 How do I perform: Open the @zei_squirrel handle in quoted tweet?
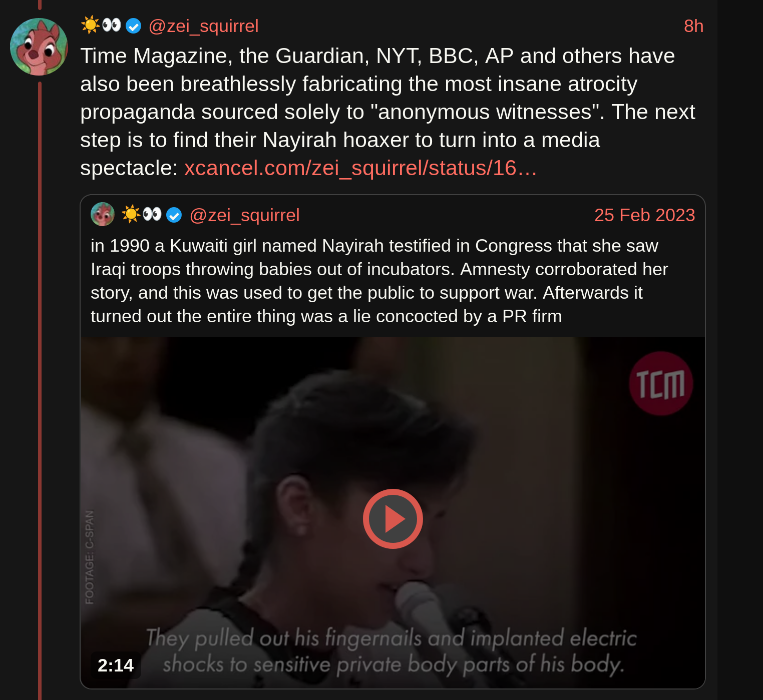[244, 215]
